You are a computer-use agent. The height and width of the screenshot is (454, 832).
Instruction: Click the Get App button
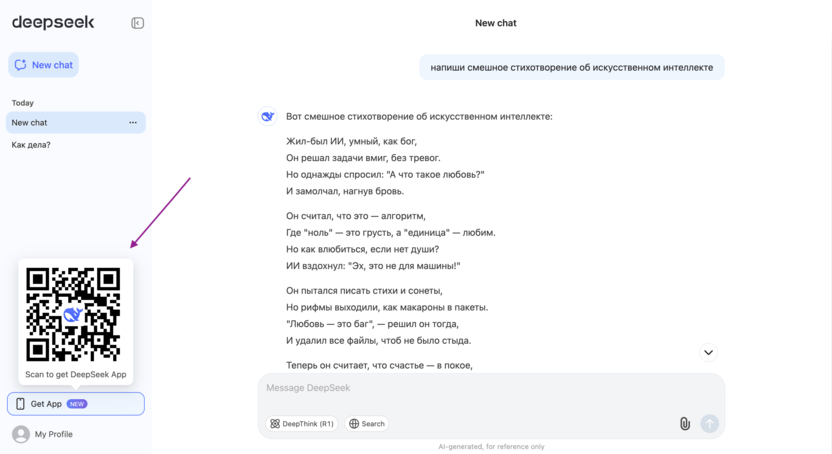(76, 404)
